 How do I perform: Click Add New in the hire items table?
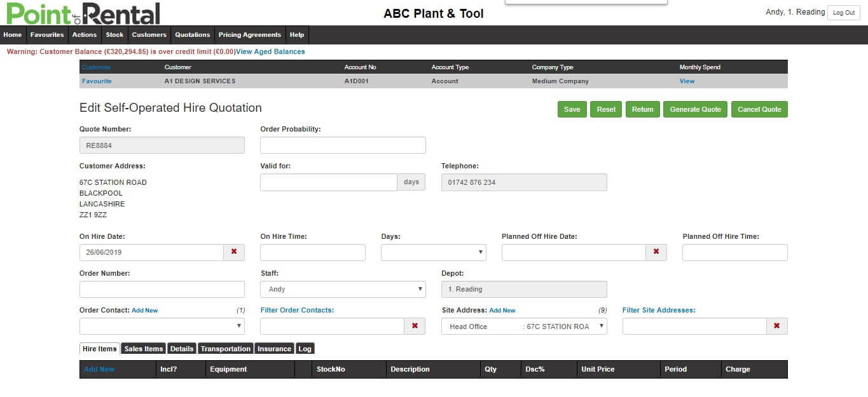99,369
